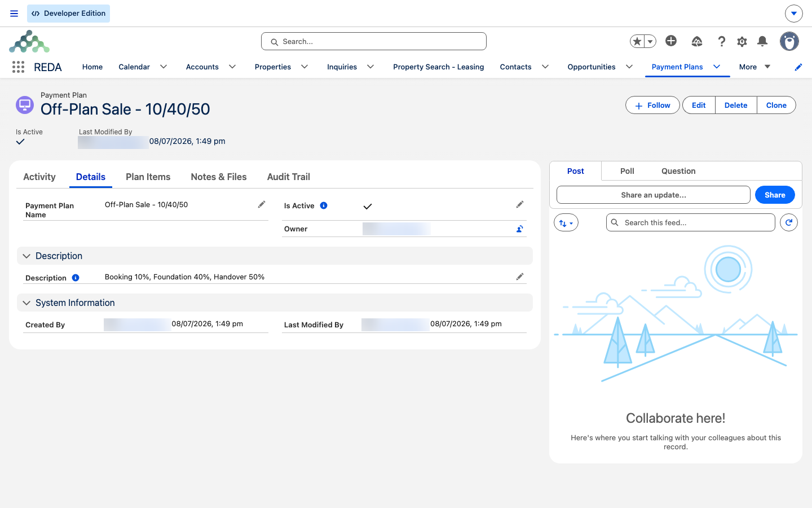812x508 pixels.
Task: Change the Owner with the person icon
Action: pos(520,229)
